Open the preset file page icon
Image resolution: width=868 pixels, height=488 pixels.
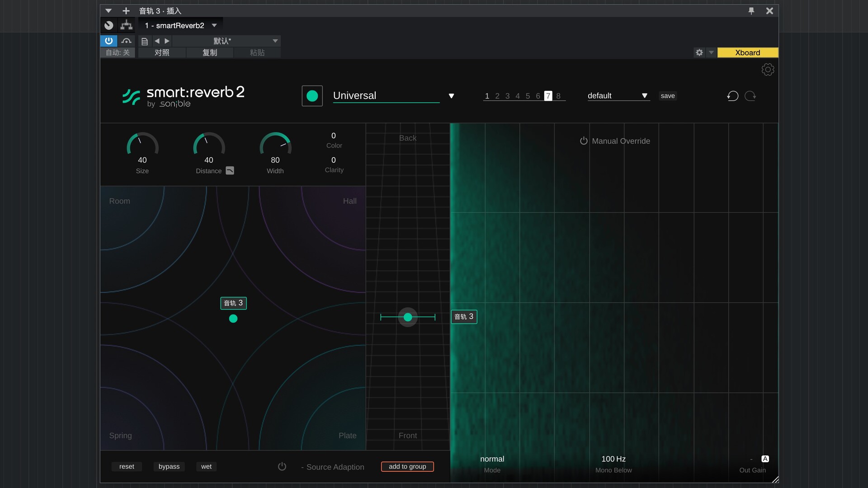(x=145, y=41)
